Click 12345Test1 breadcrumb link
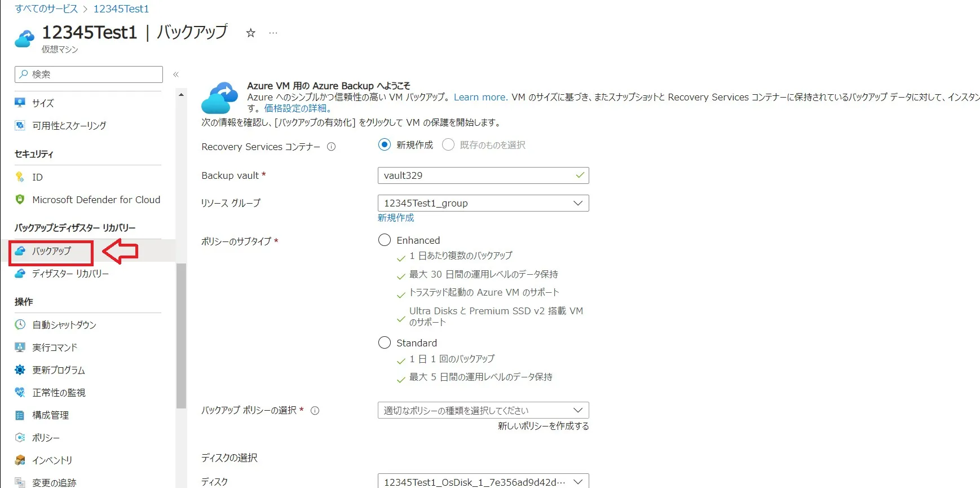The image size is (980, 488). click(x=121, y=8)
